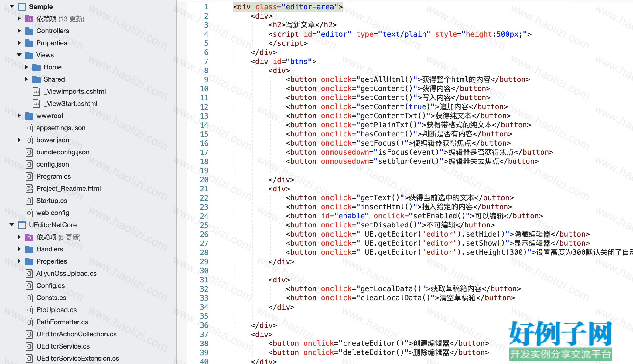This screenshot has height=364, width=633.
Task: Click the bundleconfig.json file icon
Action: pos(29,152)
